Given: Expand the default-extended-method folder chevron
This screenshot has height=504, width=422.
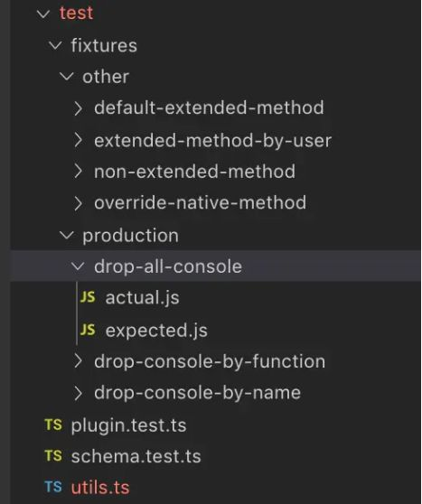Looking at the screenshot, I should tap(78, 108).
